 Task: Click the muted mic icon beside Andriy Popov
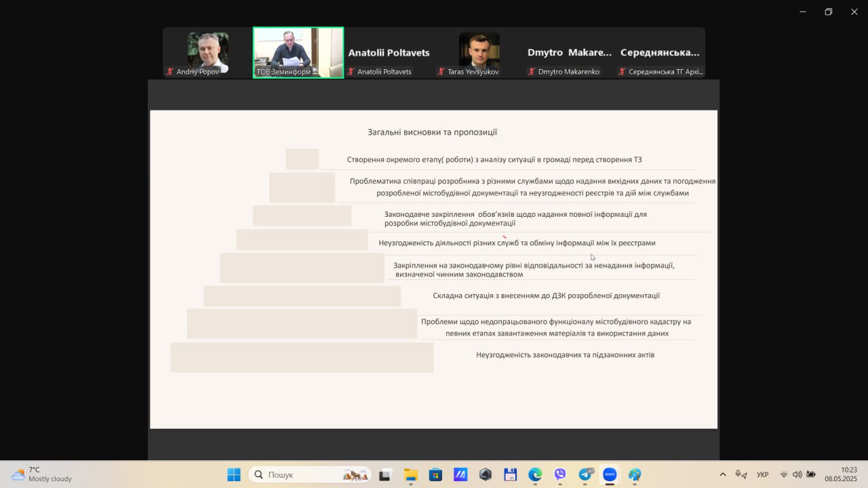coord(170,72)
